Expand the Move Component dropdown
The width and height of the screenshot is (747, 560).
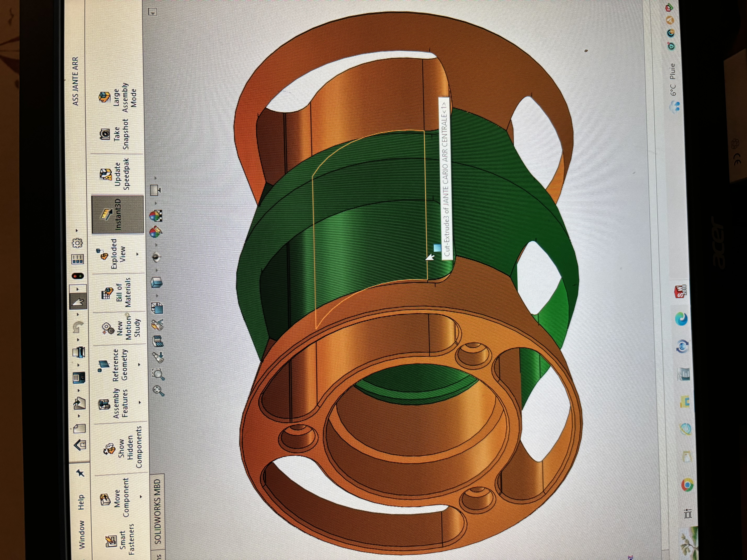point(141,497)
